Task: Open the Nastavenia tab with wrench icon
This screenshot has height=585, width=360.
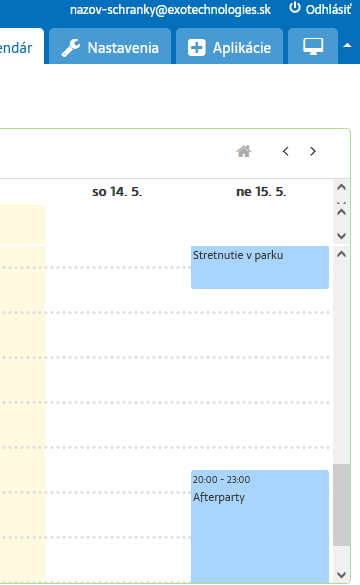Action: 110,47
